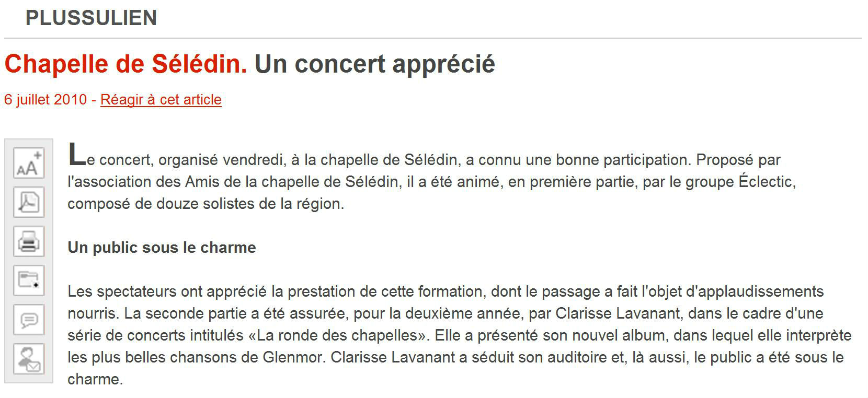
Task: Send the article to a friend by email
Action: (28, 359)
